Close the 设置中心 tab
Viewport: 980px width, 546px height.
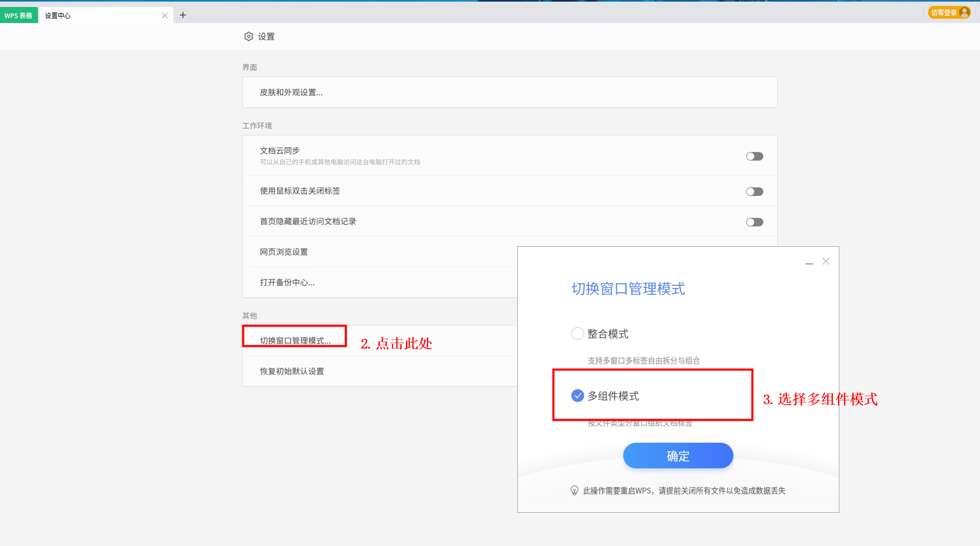click(165, 16)
